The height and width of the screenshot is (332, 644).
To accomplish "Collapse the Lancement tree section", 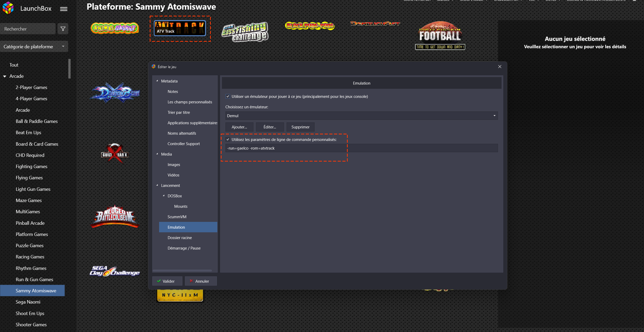I will [157, 185].
